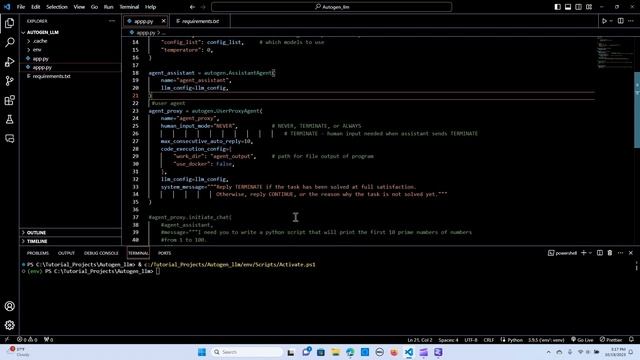
Task: Click Ln 21, Col 2 cursor position
Action: point(420,340)
